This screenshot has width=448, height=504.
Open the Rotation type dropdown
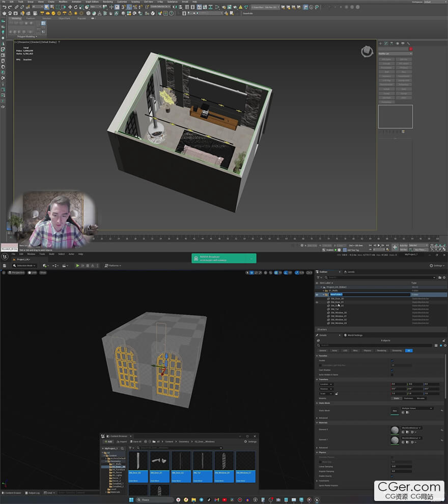pos(326,389)
